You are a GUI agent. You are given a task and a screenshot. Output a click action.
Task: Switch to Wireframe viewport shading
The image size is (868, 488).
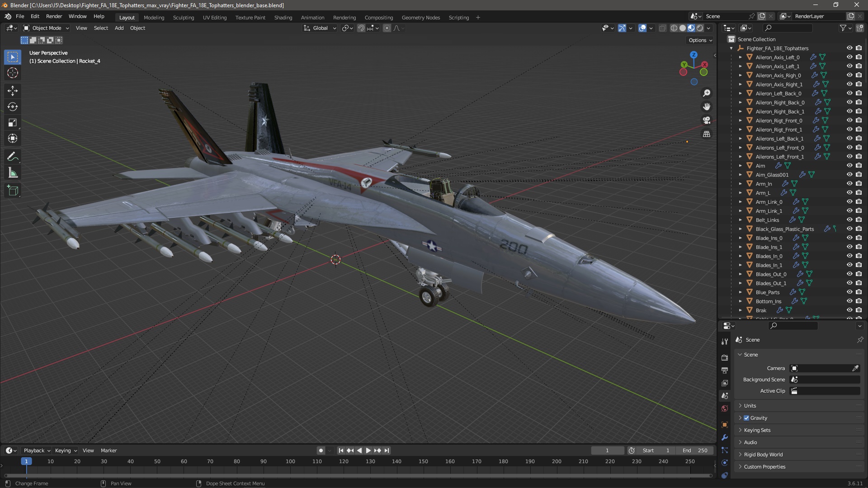(x=674, y=28)
